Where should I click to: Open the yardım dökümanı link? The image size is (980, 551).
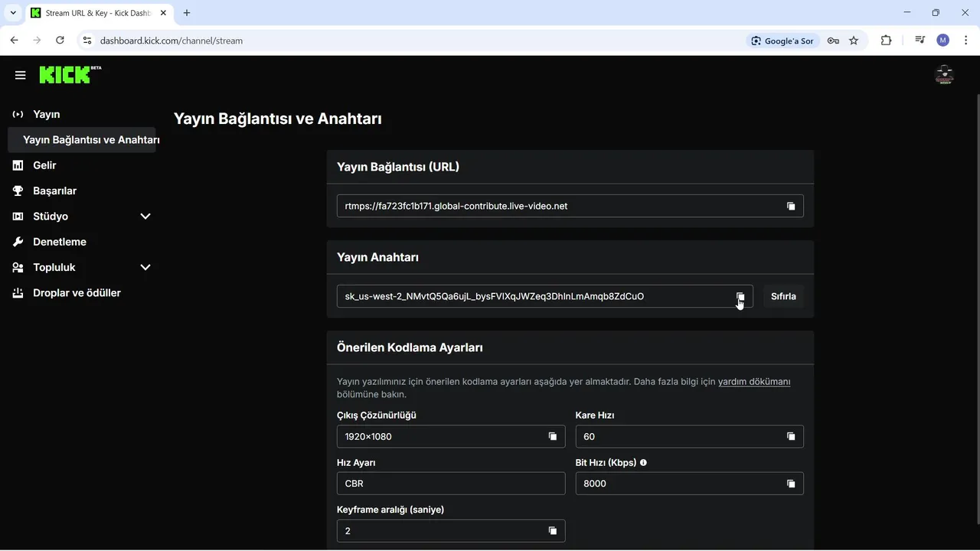click(753, 381)
